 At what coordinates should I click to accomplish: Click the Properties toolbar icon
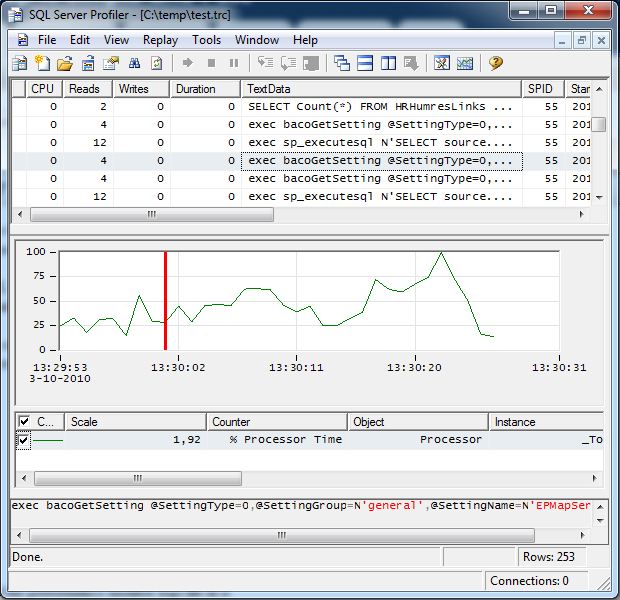[111, 63]
